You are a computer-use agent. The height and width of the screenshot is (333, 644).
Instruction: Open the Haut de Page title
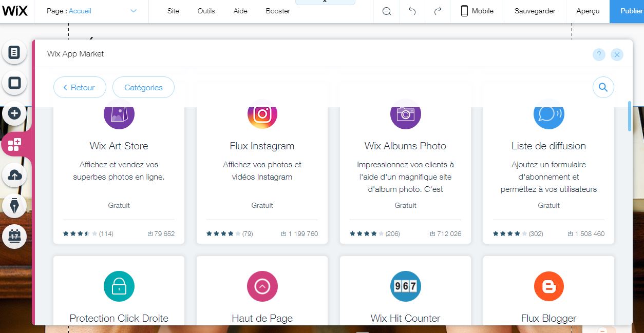tap(262, 318)
